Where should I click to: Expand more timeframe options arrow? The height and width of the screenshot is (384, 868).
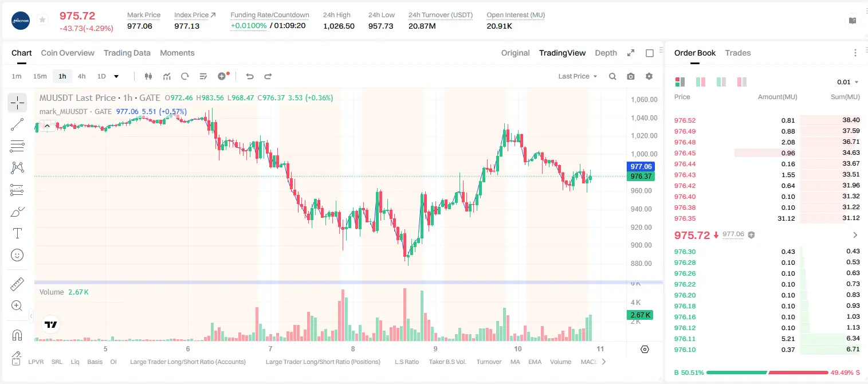[116, 76]
